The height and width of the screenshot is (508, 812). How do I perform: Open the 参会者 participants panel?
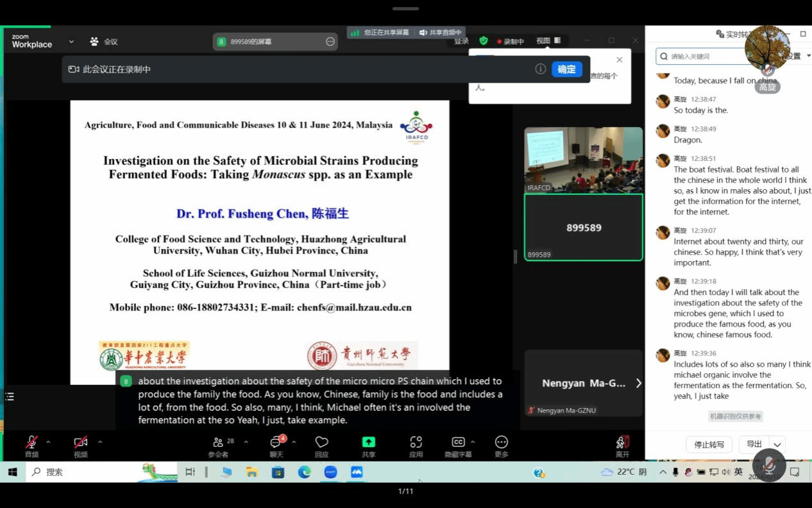tap(218, 443)
